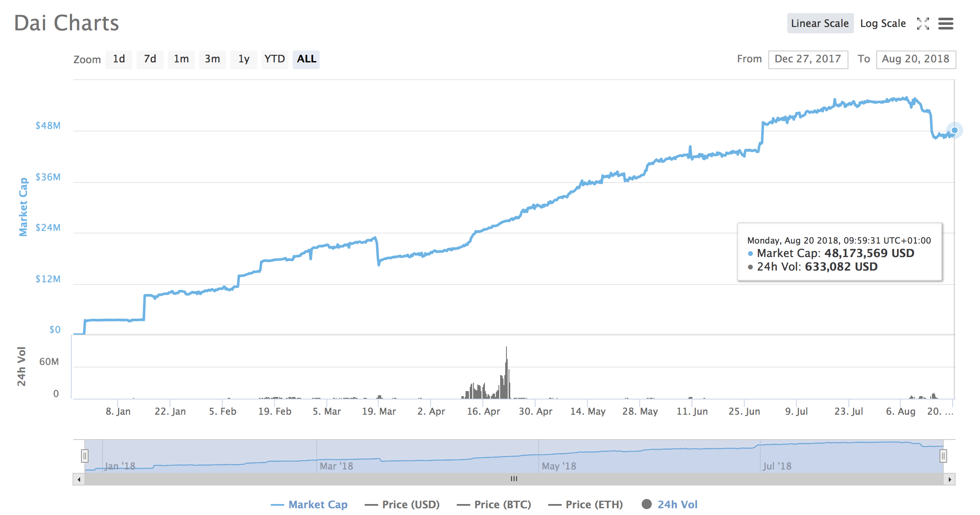Set zoom range to 3m
This screenshot has width=980, height=515.
point(213,59)
